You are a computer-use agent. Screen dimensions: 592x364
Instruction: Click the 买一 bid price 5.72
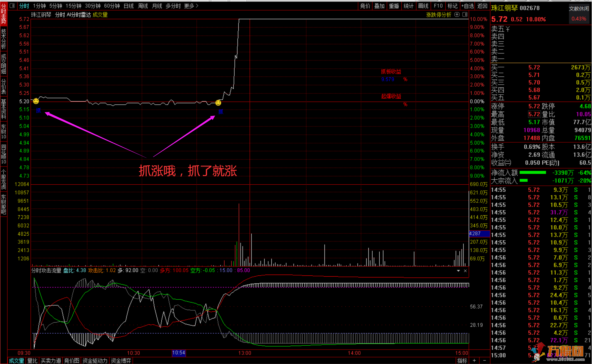tap(534, 67)
